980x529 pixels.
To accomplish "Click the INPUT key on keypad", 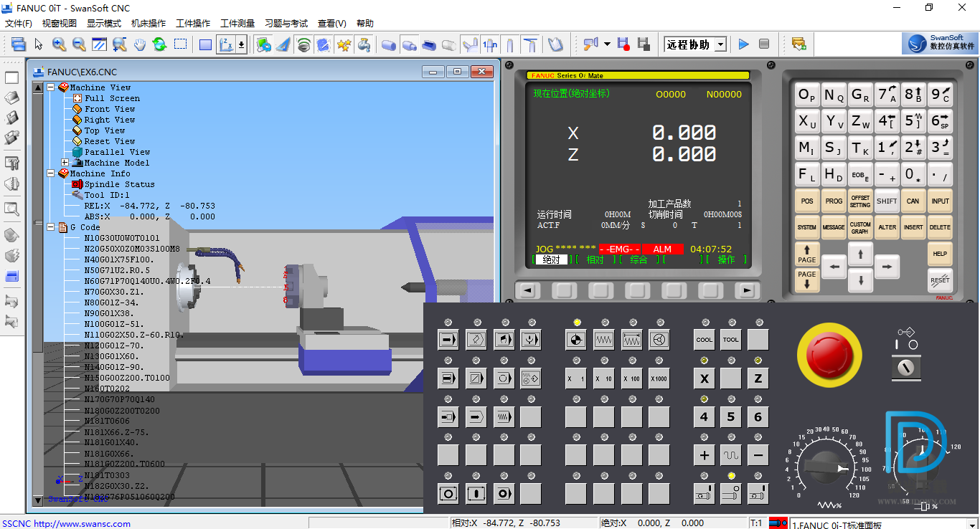I will click(940, 201).
